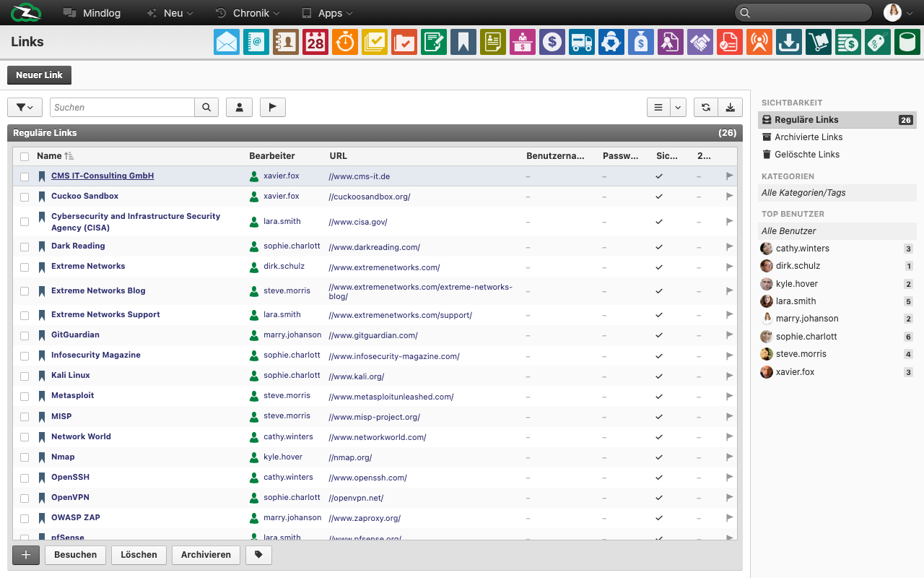
Task: Refresh the links list
Action: point(706,107)
